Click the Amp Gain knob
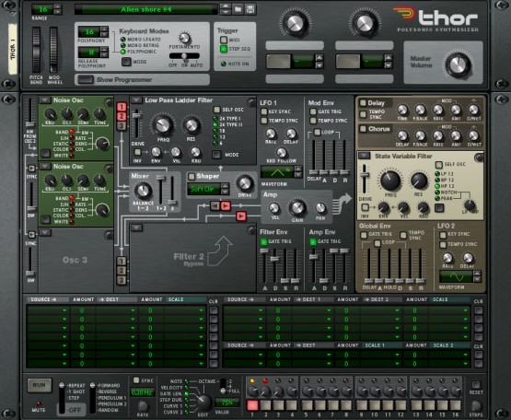This screenshot has width=511, height=420. click(x=296, y=208)
